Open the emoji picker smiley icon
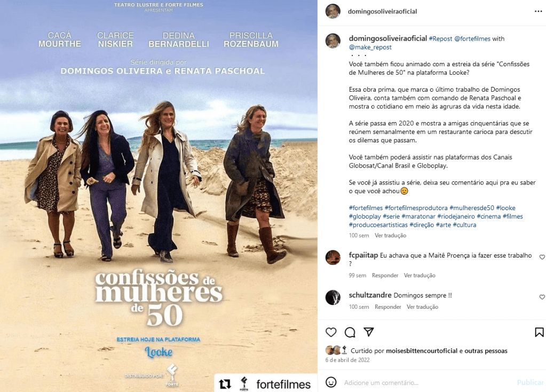The image size is (546, 392). (331, 382)
